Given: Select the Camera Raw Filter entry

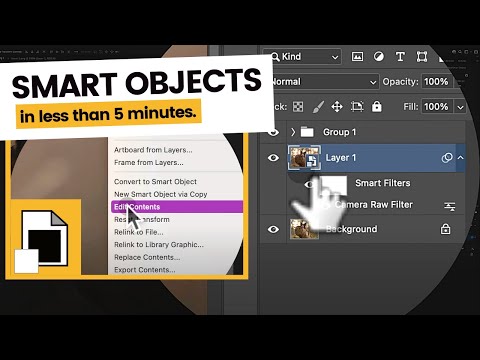Looking at the screenshot, I should click(x=374, y=205).
